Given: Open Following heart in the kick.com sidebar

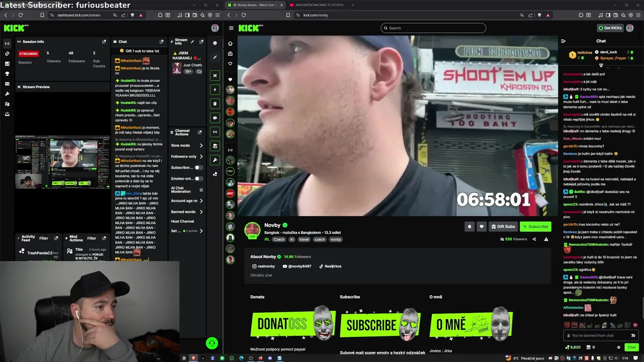Looking at the screenshot, I should click(230, 64).
